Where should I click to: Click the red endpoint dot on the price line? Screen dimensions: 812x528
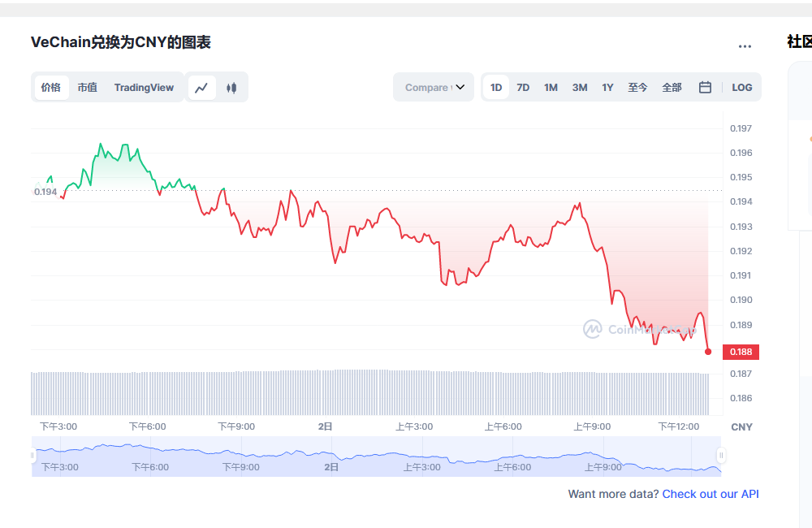point(708,352)
